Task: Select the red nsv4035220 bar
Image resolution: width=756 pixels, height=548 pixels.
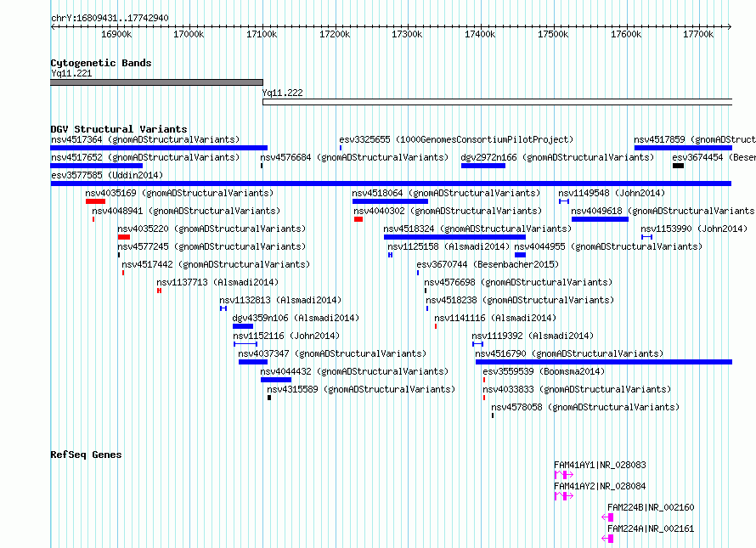Action: coord(124,237)
